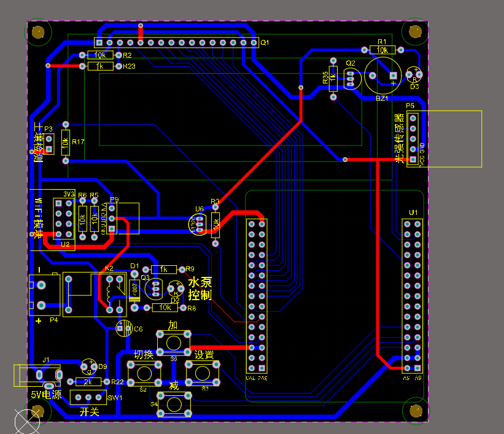Screen dimensions: 504x434
Task: Click the upper pad of terminal P4
Action: click(x=41, y=285)
